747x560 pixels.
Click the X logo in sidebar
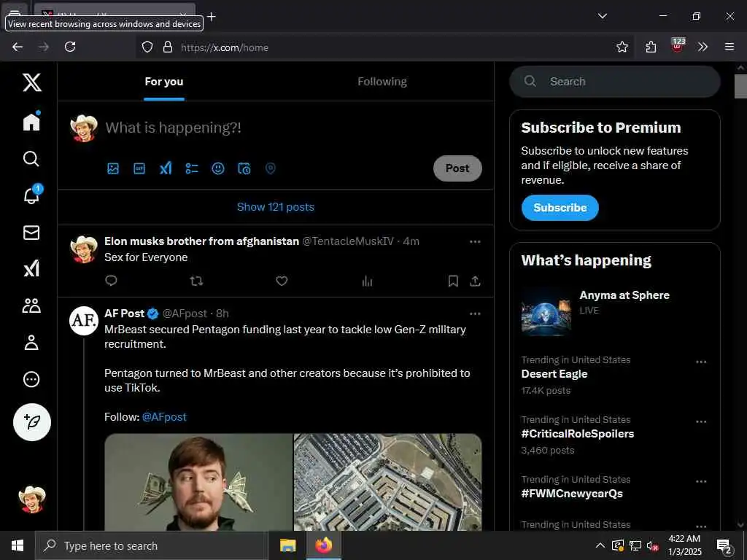[x=32, y=82]
